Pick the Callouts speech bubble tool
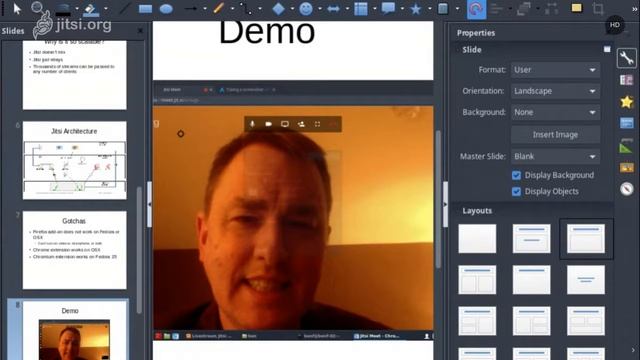This screenshot has height=360, width=640. [388, 9]
